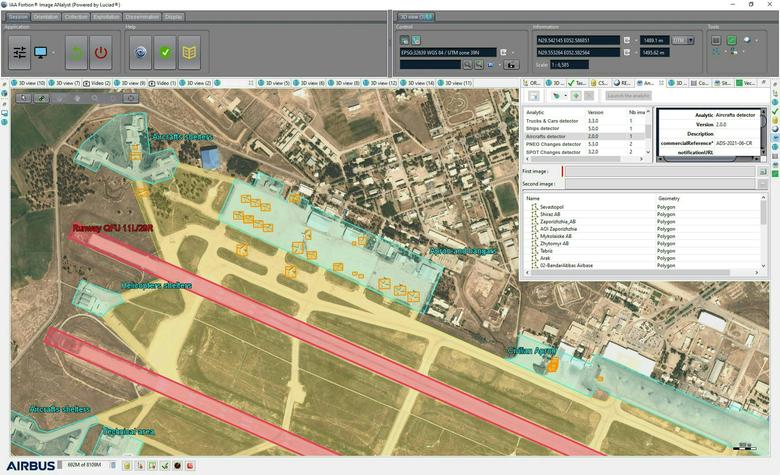The height and width of the screenshot is (475, 780).
Task: Open the Second image dropdown field
Action: tap(661, 184)
